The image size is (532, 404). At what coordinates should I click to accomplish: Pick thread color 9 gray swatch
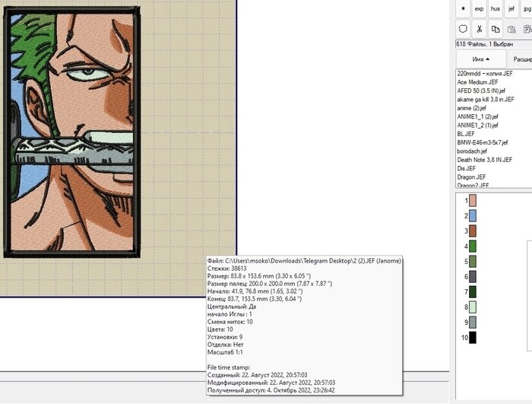(x=472, y=322)
